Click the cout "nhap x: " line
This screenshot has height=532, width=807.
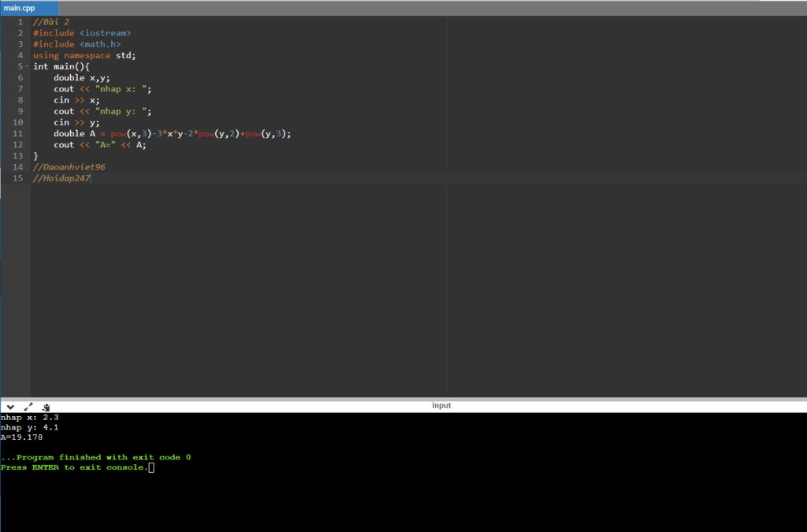[x=102, y=89]
